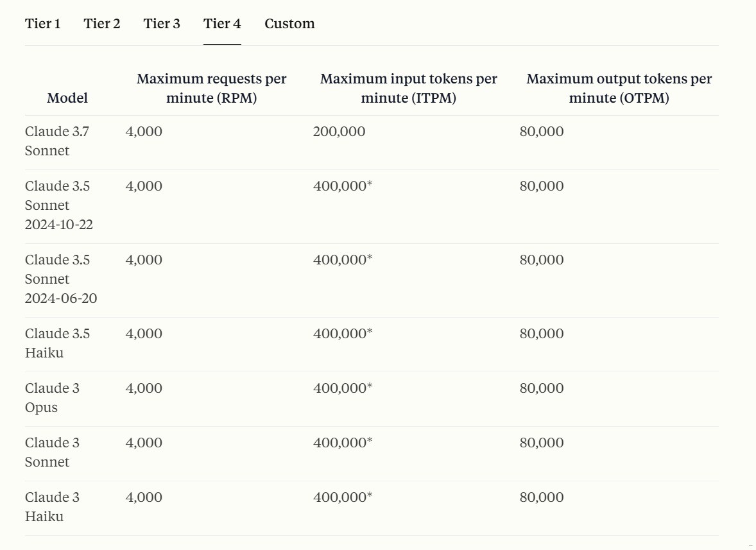Switch to the Tier 1 tab
Image resolution: width=756 pixels, height=550 pixels.
(x=43, y=24)
